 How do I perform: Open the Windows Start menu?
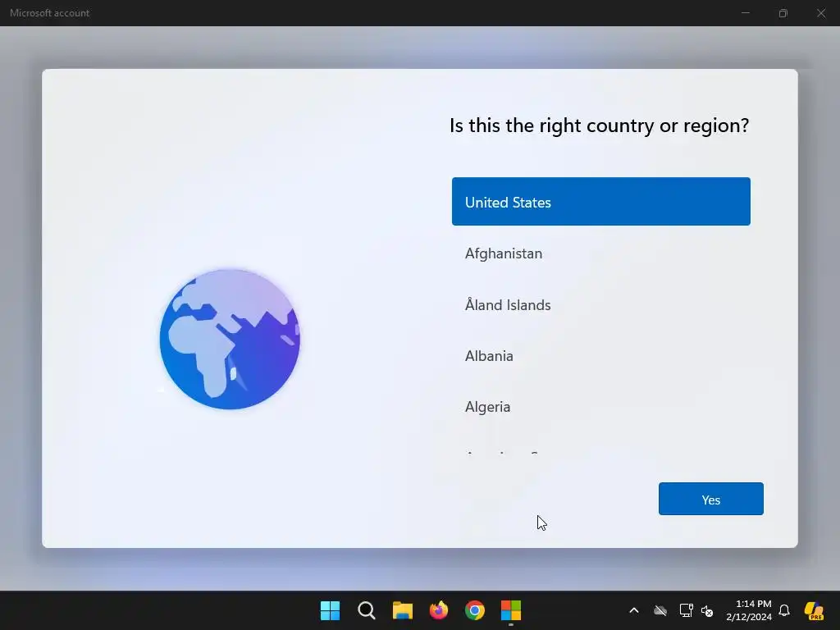pyautogui.click(x=330, y=610)
